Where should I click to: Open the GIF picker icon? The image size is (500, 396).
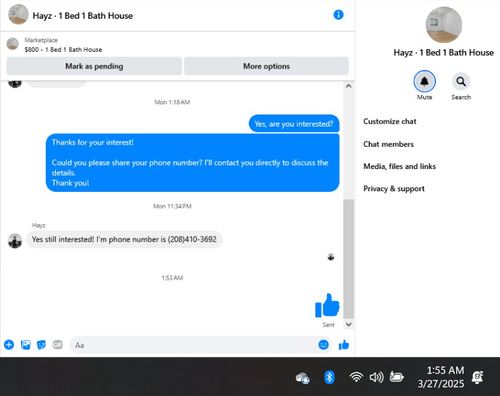(x=58, y=344)
